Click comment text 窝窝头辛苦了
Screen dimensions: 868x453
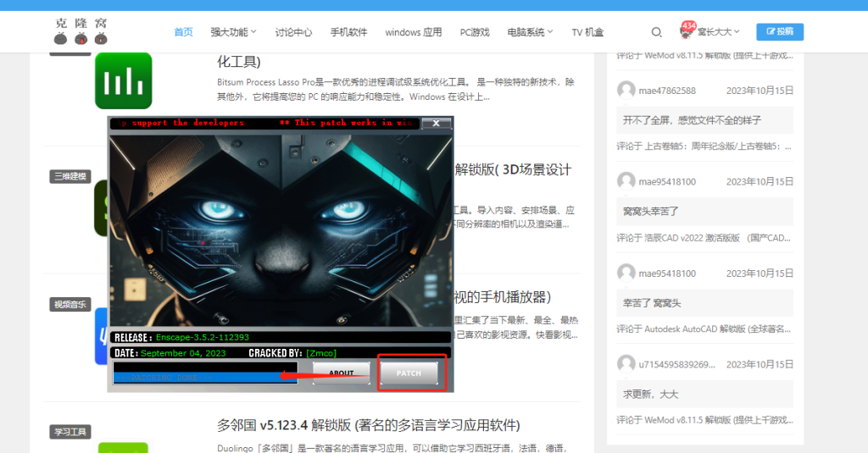click(650, 212)
